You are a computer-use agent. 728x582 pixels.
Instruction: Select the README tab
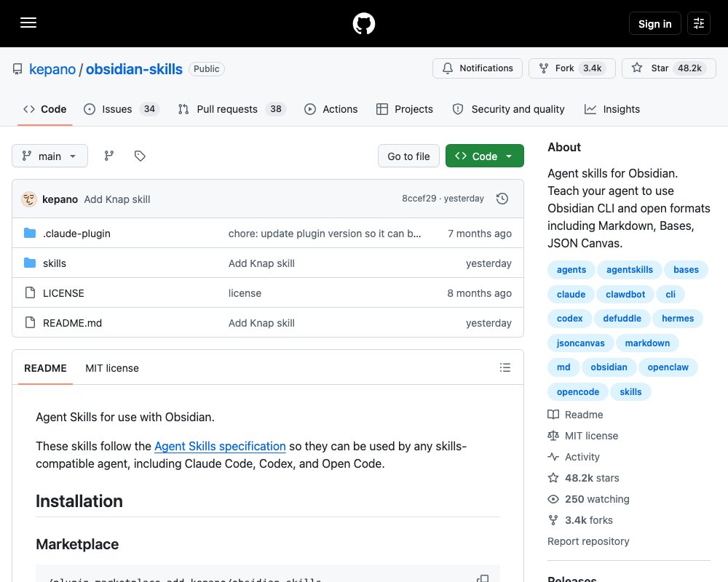pos(45,368)
